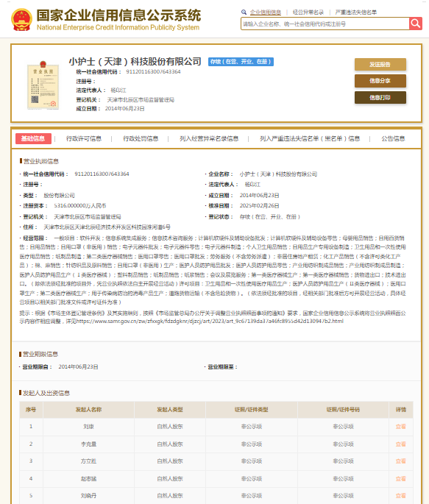Open the 列入严重违法失信名单（黑名单）信息 tab
The width and height of the screenshot is (429, 504).
[310, 138]
